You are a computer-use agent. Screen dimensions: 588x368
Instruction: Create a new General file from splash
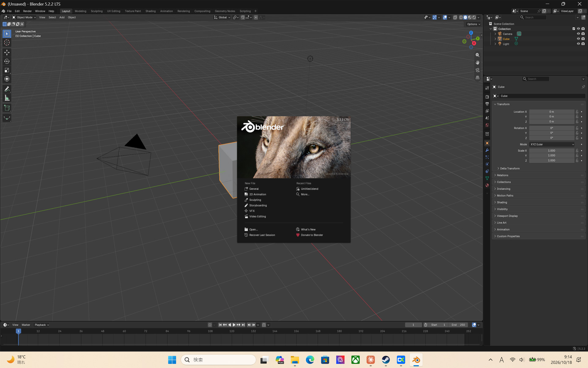click(x=254, y=189)
